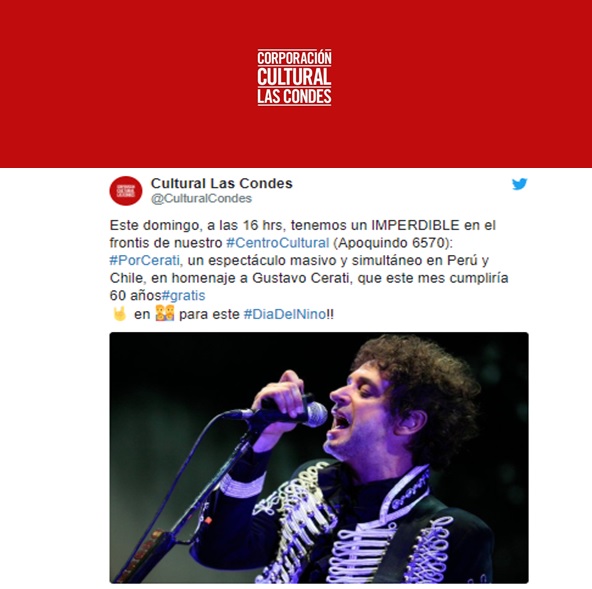Click the two children emoji
The height and width of the screenshot is (589, 592).
click(165, 313)
